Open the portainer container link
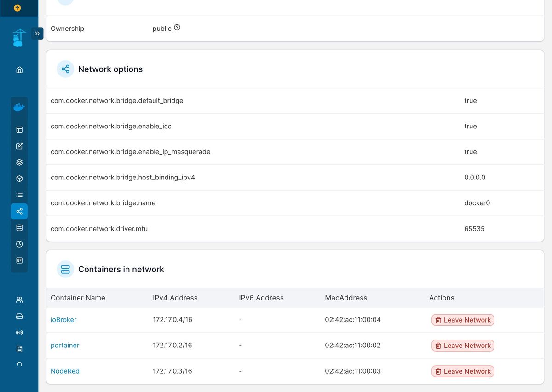This screenshot has height=392, width=552. (x=65, y=346)
